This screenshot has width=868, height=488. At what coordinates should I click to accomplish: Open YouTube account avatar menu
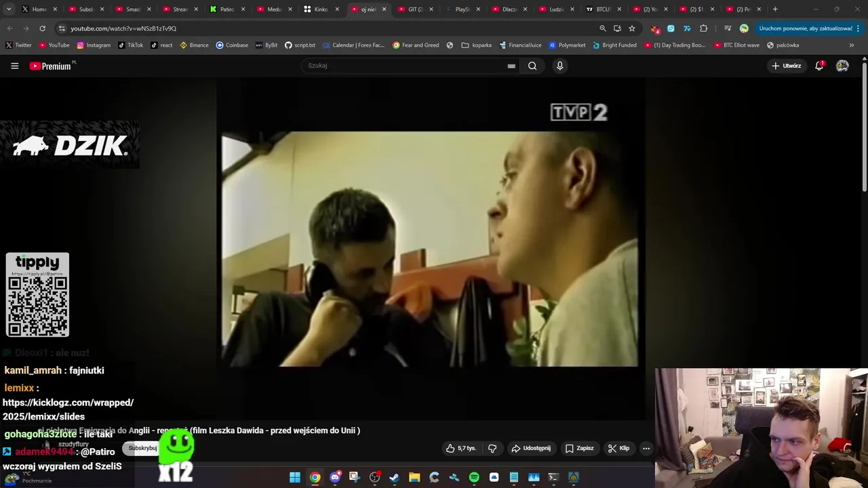pyautogui.click(x=842, y=66)
